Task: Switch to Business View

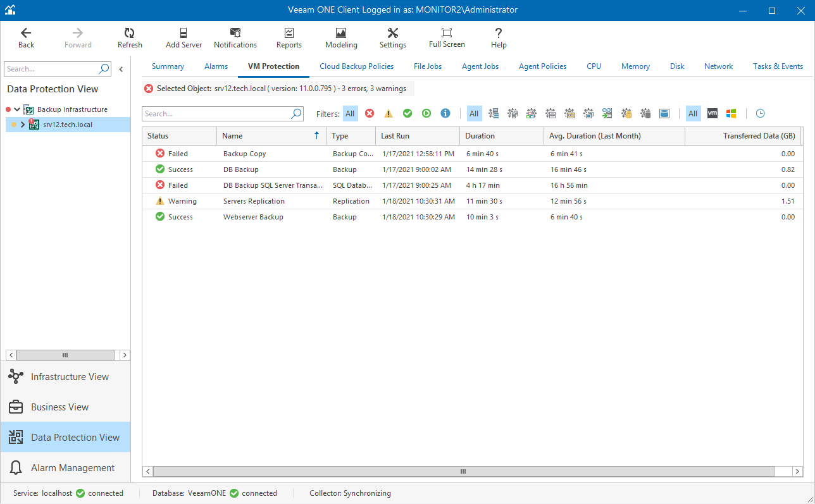Action: click(x=66, y=407)
